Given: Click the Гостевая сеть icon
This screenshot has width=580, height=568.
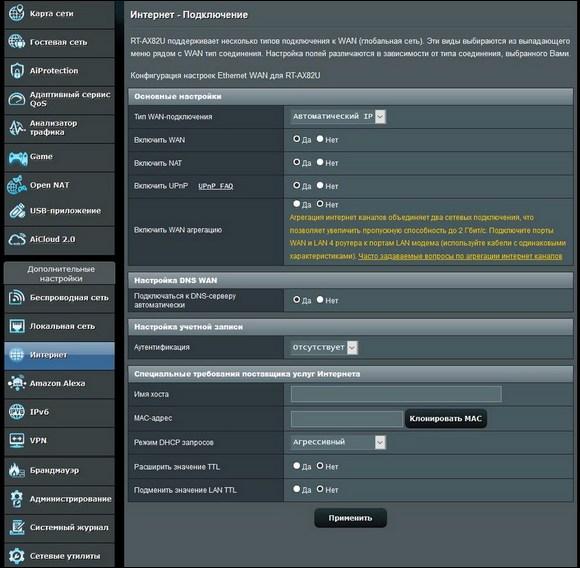Looking at the screenshot, I should click(x=17, y=41).
